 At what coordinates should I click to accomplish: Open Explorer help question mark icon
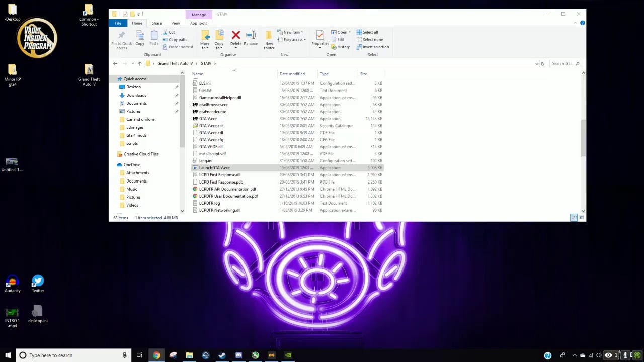tap(582, 23)
